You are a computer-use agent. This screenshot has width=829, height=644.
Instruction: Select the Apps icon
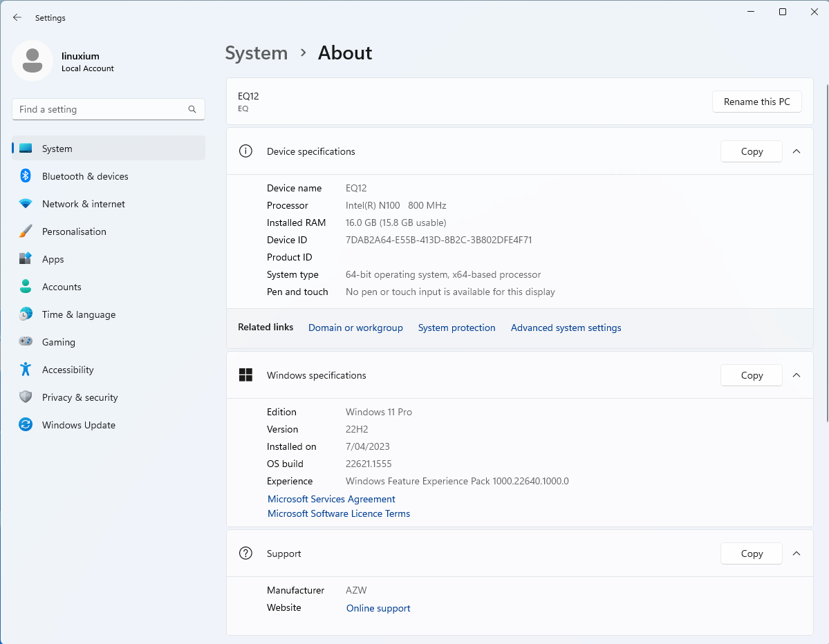tap(26, 259)
